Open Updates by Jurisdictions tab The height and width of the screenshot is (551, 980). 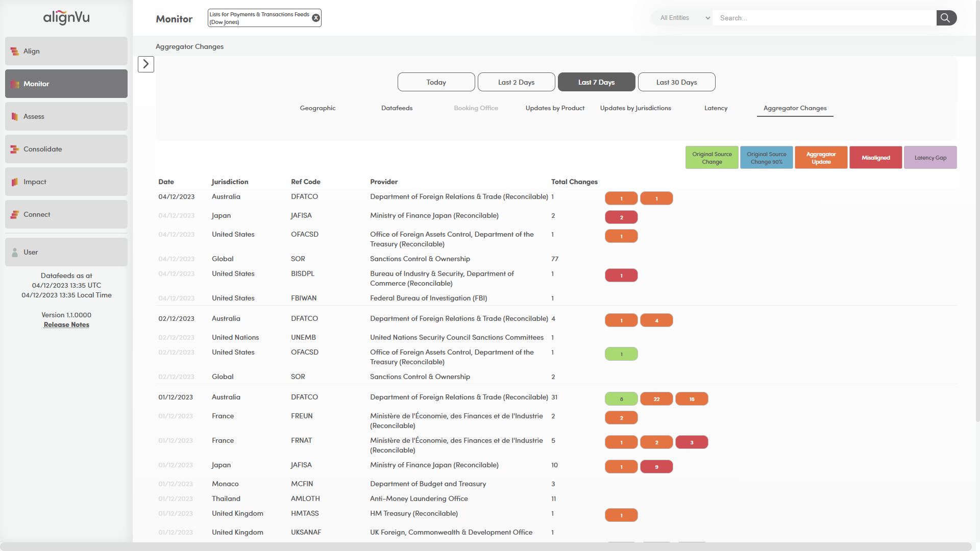point(635,108)
